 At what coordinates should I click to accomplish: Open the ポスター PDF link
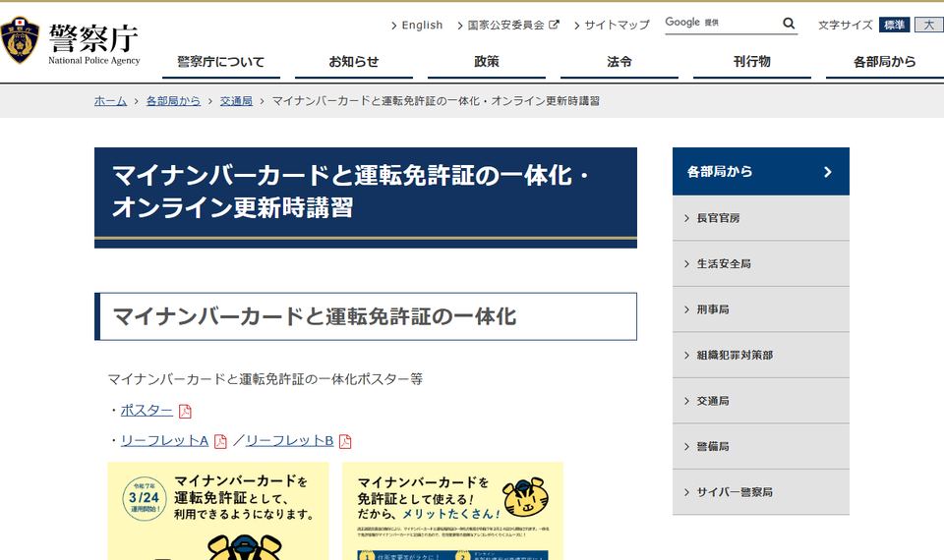tap(147, 411)
